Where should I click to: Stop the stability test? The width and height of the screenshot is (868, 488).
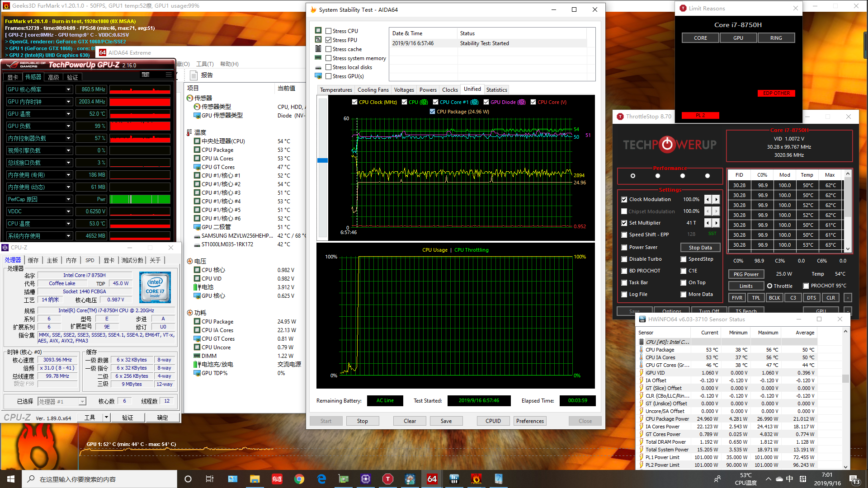[x=362, y=421]
